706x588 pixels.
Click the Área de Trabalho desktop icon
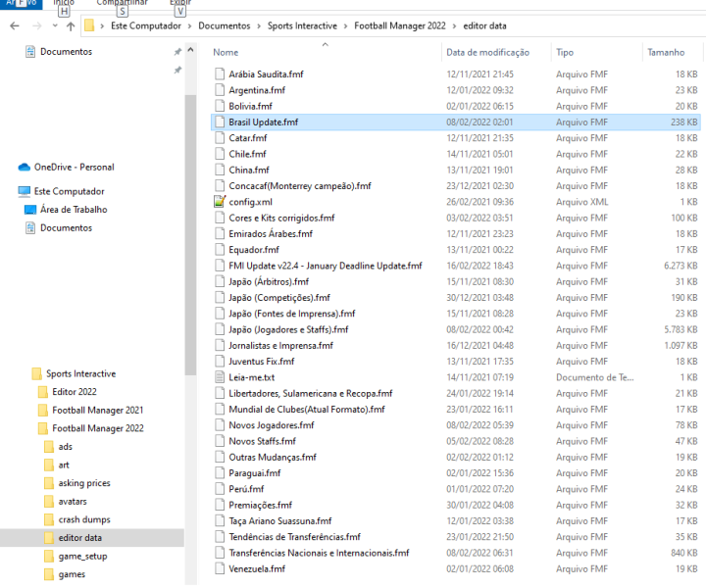pos(30,210)
